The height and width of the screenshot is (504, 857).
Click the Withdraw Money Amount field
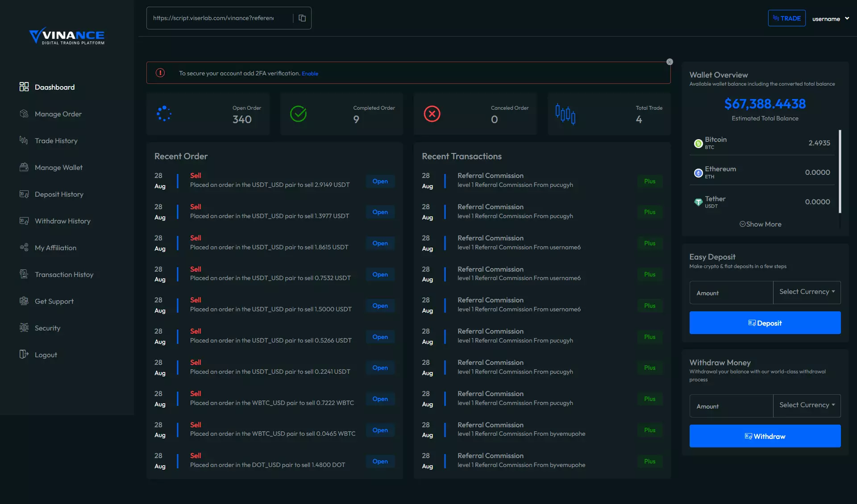[731, 406]
